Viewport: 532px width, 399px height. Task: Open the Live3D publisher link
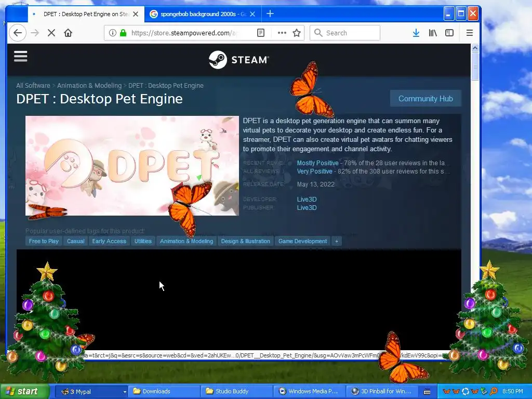point(307,208)
